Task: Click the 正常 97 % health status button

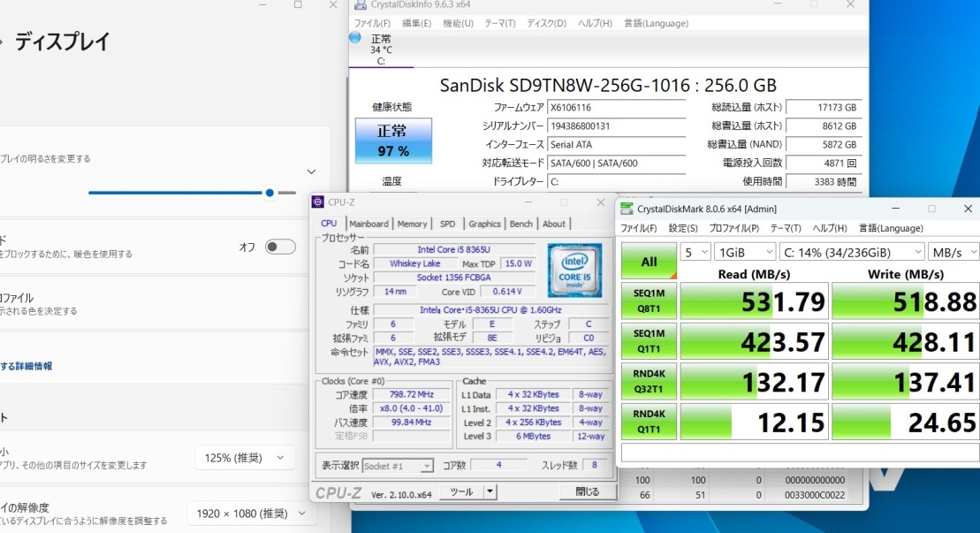Action: pyautogui.click(x=393, y=141)
